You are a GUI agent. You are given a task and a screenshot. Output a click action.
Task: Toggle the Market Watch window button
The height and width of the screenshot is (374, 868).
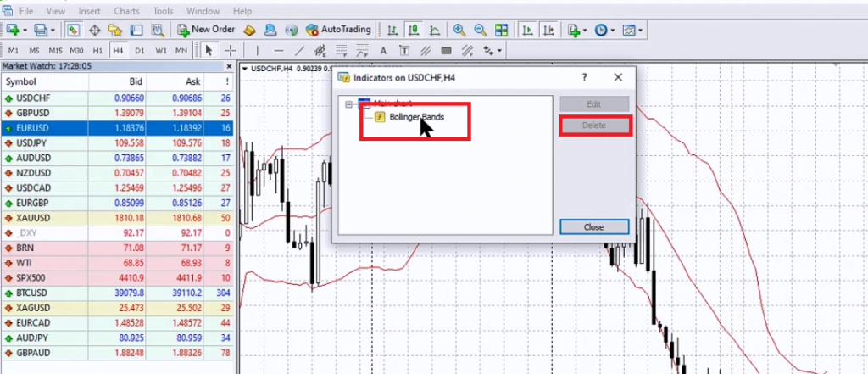click(x=74, y=30)
